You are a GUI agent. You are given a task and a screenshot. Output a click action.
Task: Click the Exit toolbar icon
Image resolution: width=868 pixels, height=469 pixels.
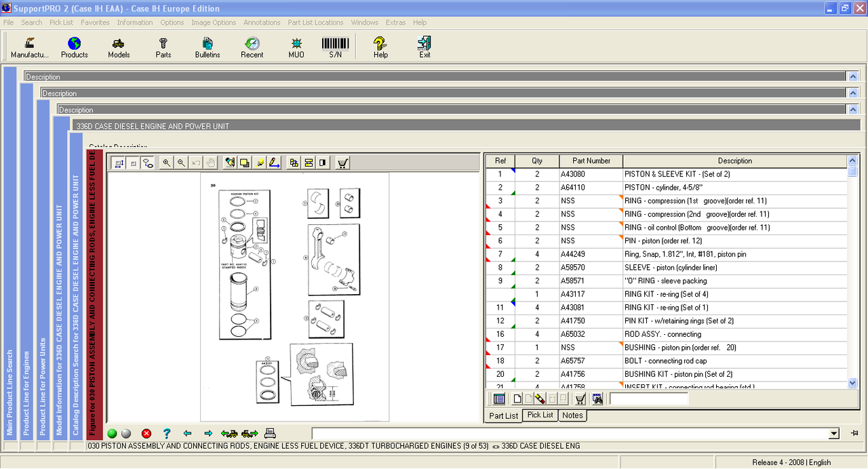pyautogui.click(x=425, y=47)
